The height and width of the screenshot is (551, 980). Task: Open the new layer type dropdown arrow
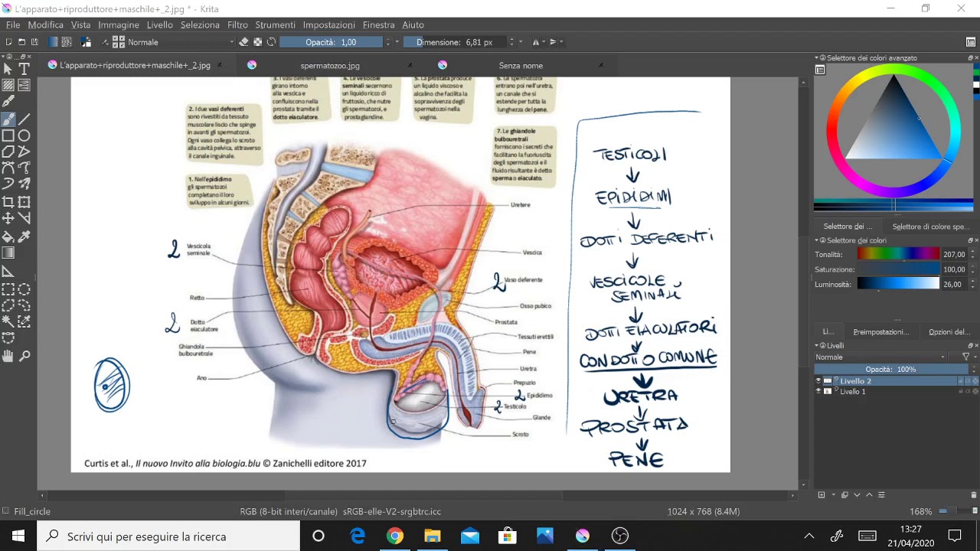(833, 495)
